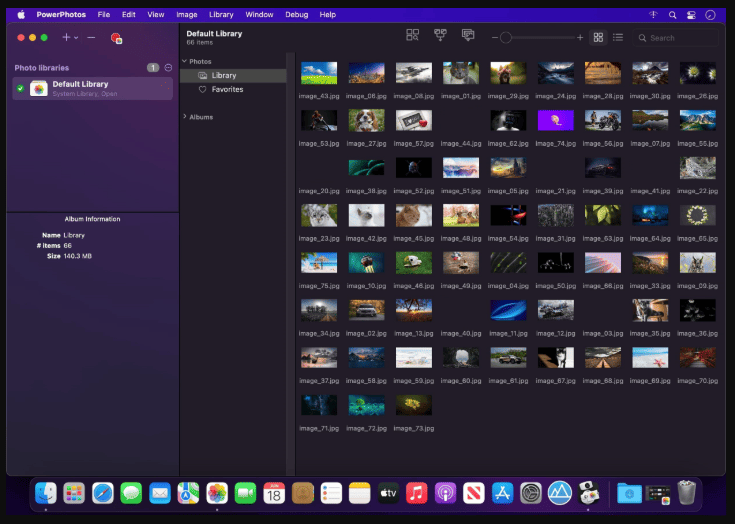The width and height of the screenshot is (735, 524).
Task: Select thumbnail image_73.jpg
Action: pyautogui.click(x=413, y=405)
